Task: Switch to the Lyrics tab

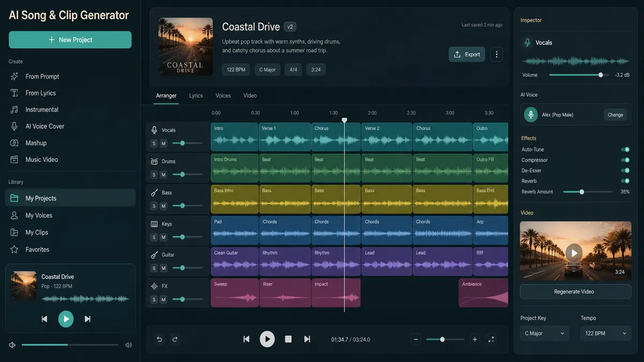Action: (x=196, y=96)
